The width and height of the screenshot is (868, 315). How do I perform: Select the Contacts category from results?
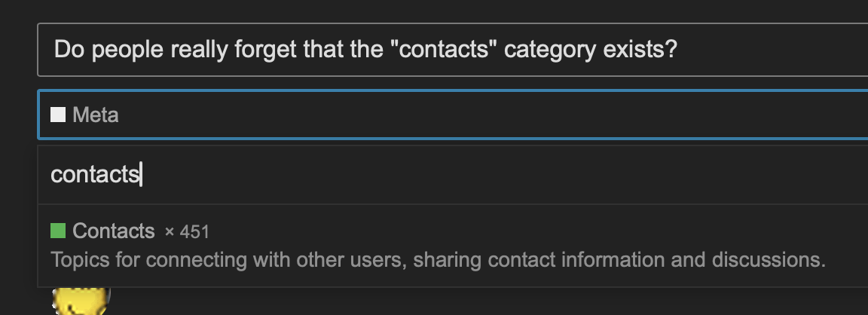point(452,246)
